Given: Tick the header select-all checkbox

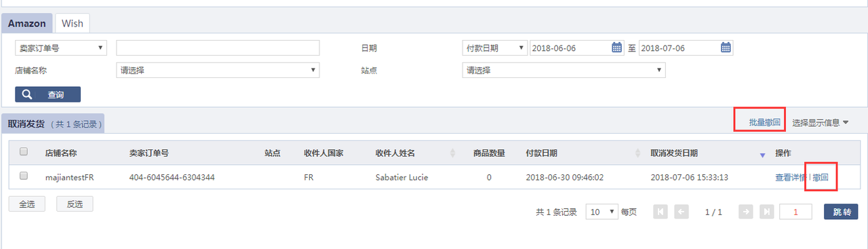Looking at the screenshot, I should [x=24, y=152].
